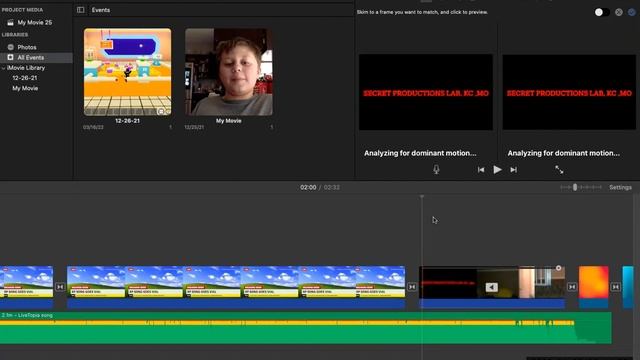This screenshot has width=640, height=360.
Task: Click the voiceover microphone icon
Action: coord(436,169)
